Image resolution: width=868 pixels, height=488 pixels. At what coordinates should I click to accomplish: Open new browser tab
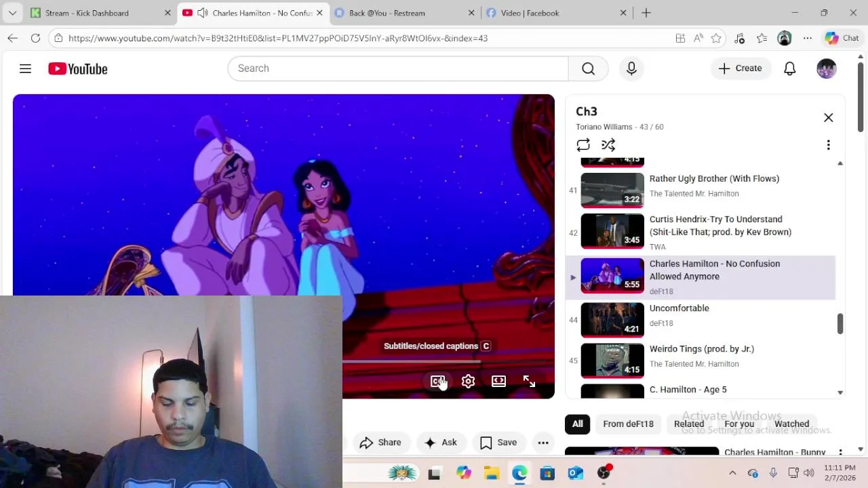coord(646,13)
